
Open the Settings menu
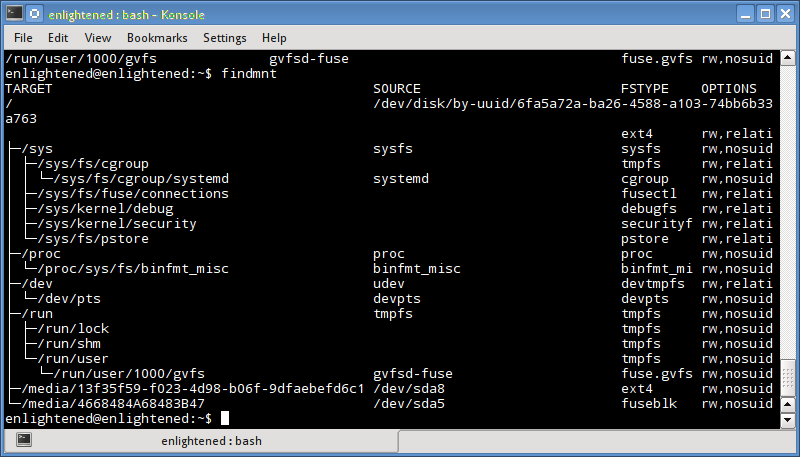point(224,38)
